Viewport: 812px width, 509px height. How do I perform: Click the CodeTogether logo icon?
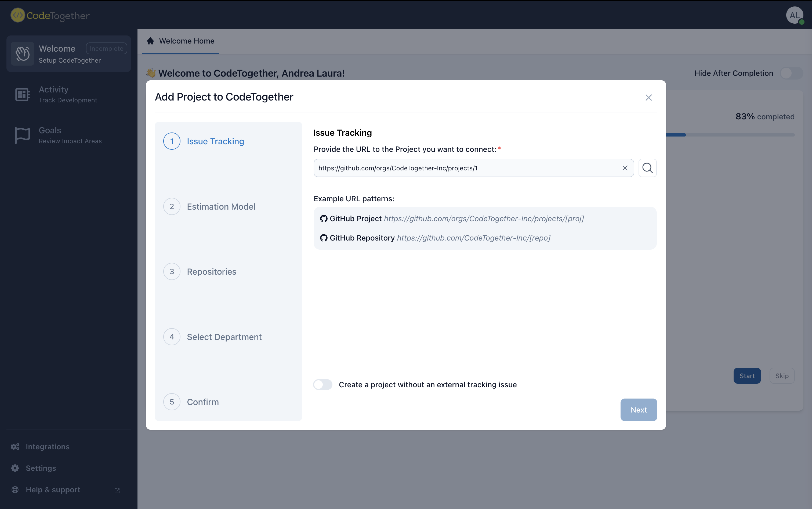coord(17,15)
